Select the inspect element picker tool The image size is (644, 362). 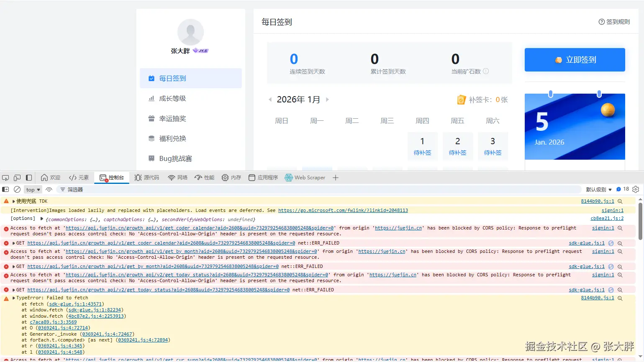point(5,177)
